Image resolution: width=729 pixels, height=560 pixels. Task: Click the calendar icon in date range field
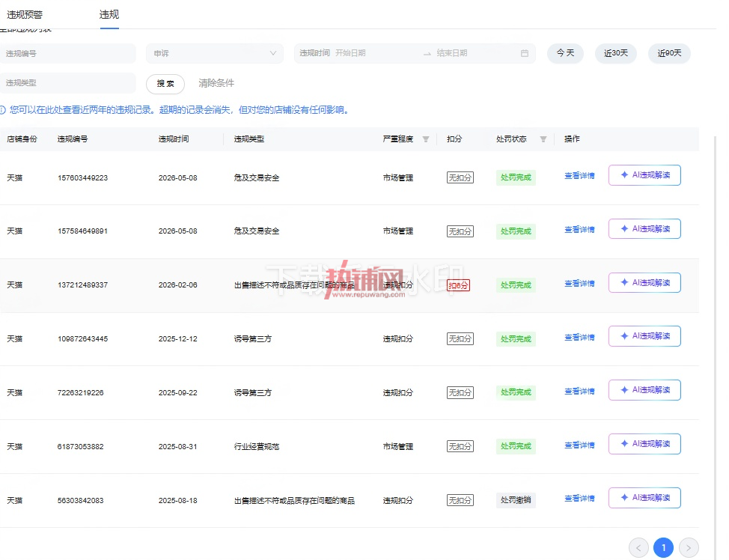[x=525, y=53]
